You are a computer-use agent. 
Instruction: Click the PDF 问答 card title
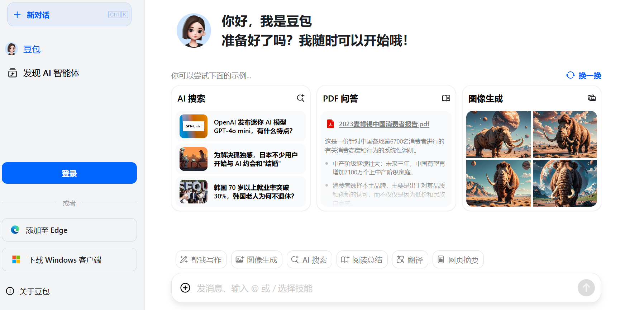(x=340, y=99)
